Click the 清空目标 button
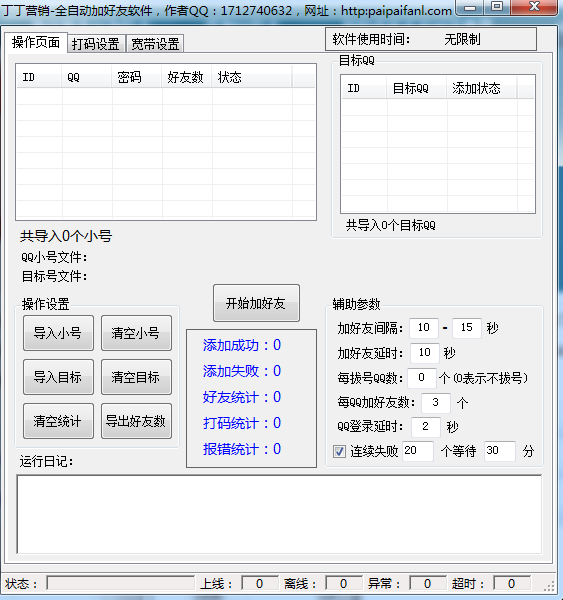The width and height of the screenshot is (563, 600). tap(136, 377)
